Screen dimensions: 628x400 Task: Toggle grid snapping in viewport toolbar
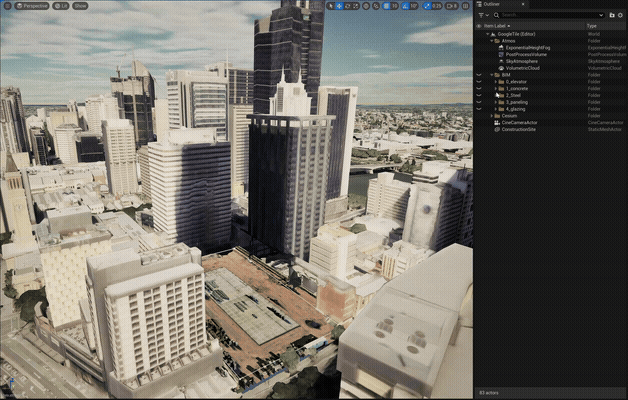384,6
